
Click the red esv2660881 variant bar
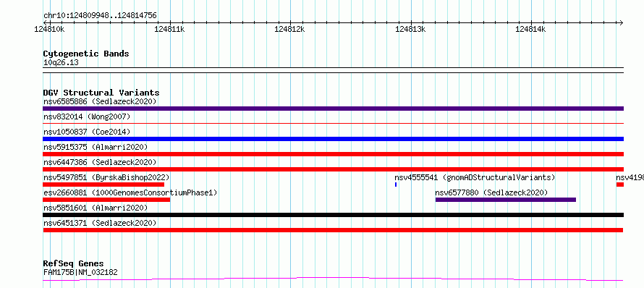[x=106, y=200]
